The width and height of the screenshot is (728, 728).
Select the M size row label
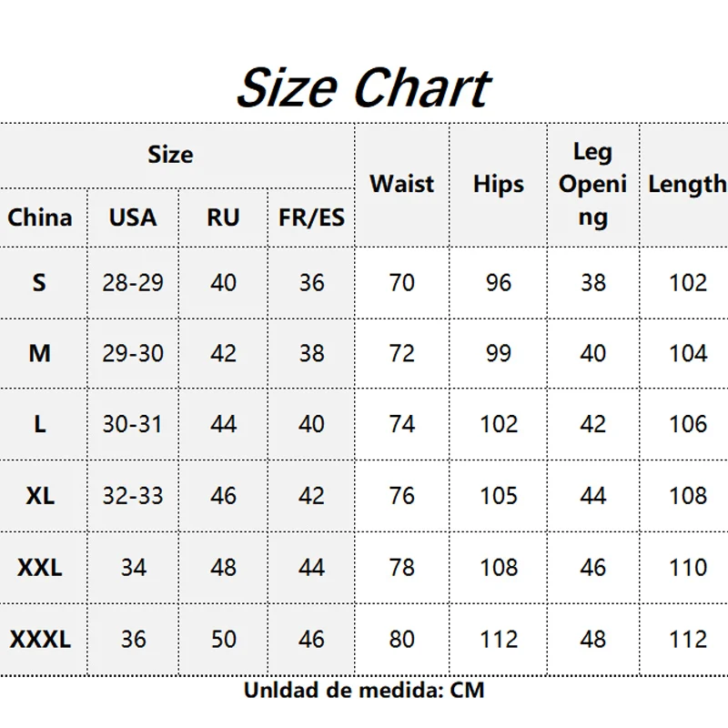pos(39,353)
